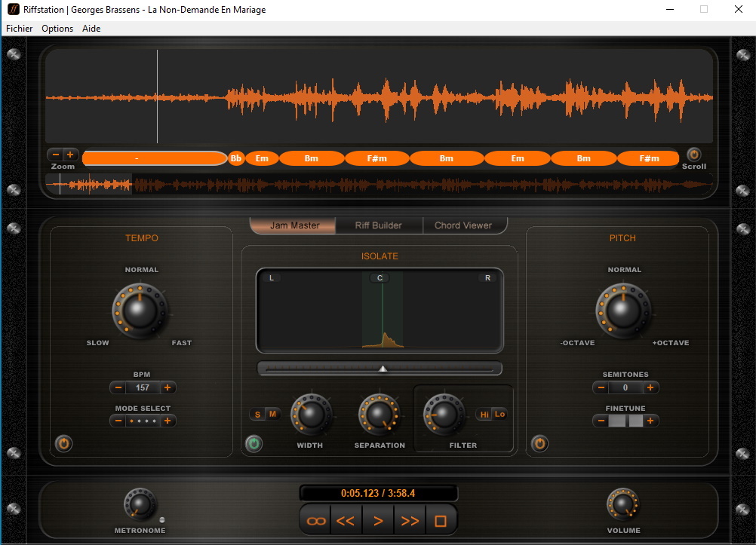Click the Pitch knob
Viewport: 756px width, 545px height.
pos(623,311)
